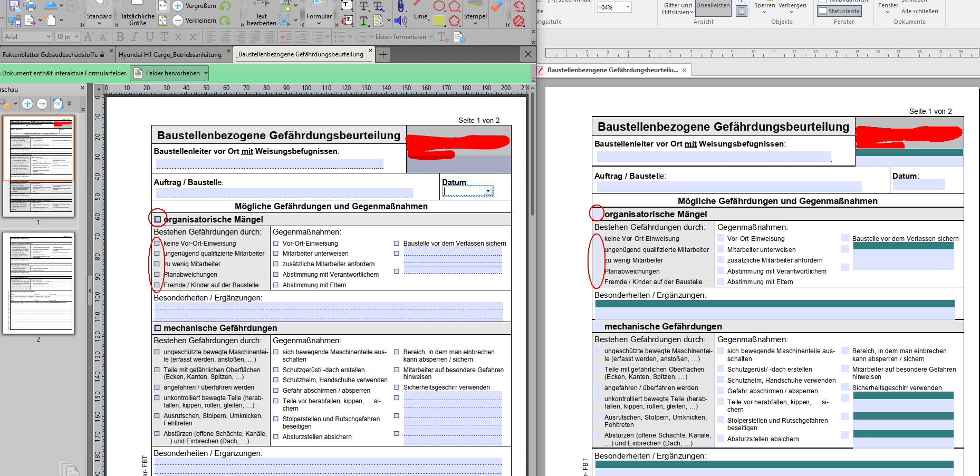Close the Vorschau thumbnail panel
The image size is (980, 476).
82,88
